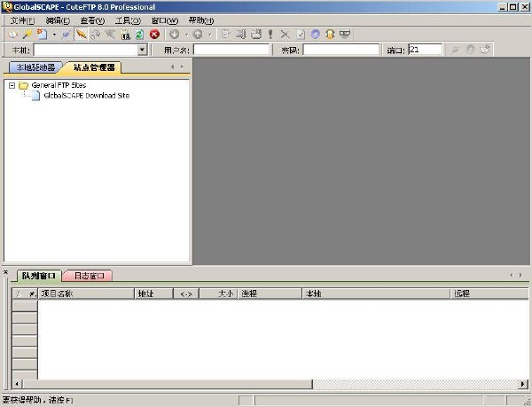Click the queue scrollbar right arrow

(x=523, y=384)
